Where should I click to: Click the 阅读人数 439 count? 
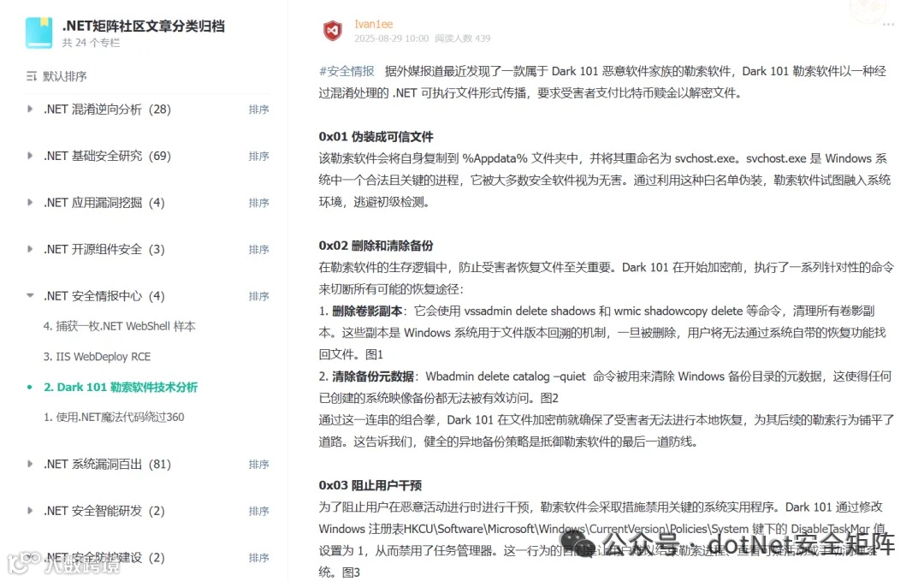point(463,39)
